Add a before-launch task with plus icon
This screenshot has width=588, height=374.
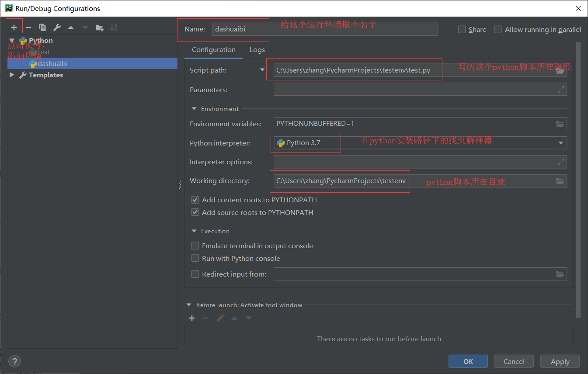[192, 318]
